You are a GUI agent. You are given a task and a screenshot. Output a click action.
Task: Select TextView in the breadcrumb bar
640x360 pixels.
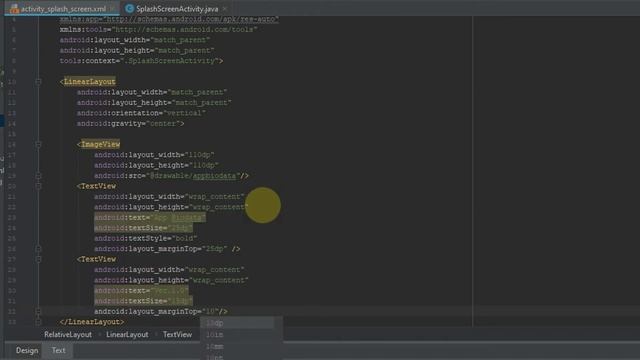tap(178, 334)
